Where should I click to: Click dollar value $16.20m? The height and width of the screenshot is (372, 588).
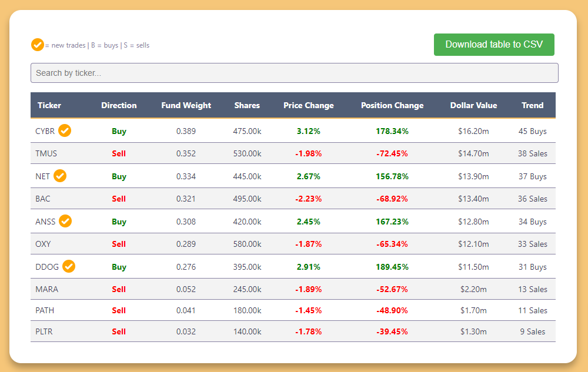pos(473,131)
